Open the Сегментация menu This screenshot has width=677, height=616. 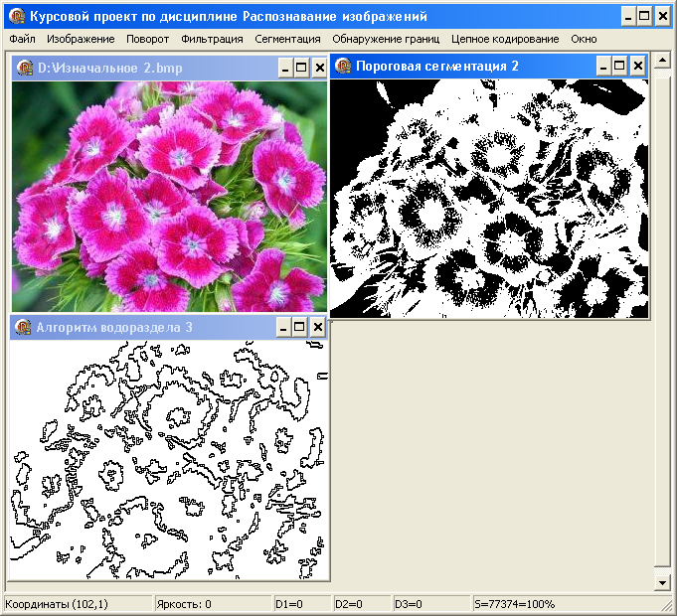coord(287,40)
